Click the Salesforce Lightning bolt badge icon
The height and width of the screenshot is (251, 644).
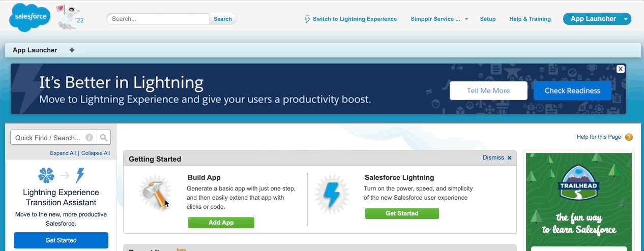(x=332, y=194)
